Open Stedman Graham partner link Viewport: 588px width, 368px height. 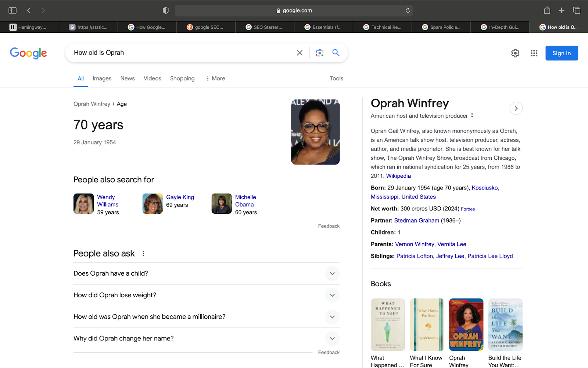(x=417, y=220)
